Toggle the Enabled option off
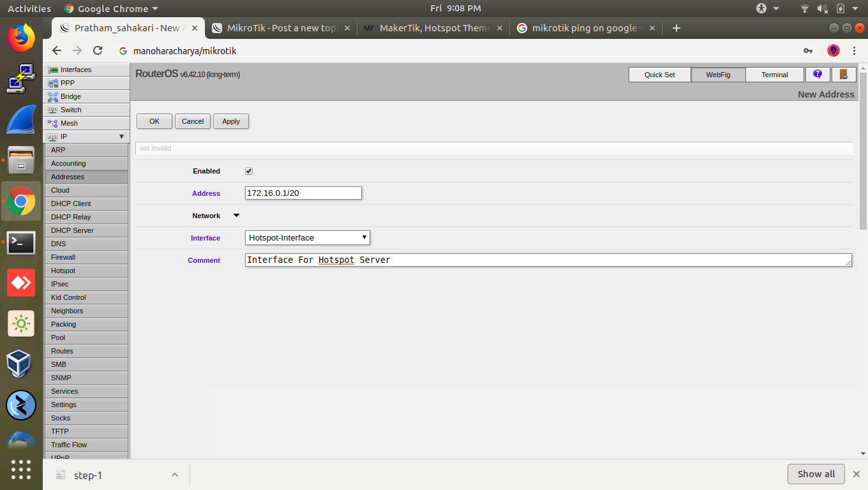 pos(249,171)
